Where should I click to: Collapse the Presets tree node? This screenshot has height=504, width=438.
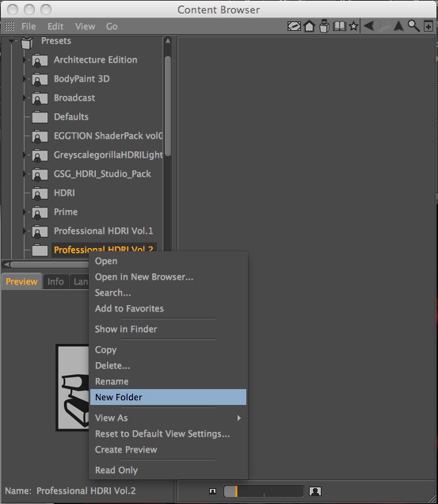12,41
